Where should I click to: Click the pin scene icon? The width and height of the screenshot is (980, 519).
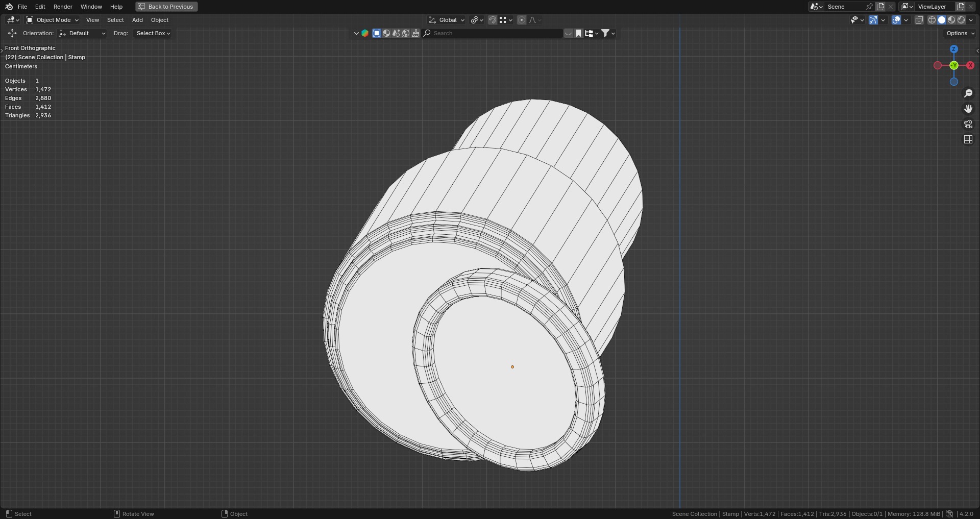click(869, 7)
